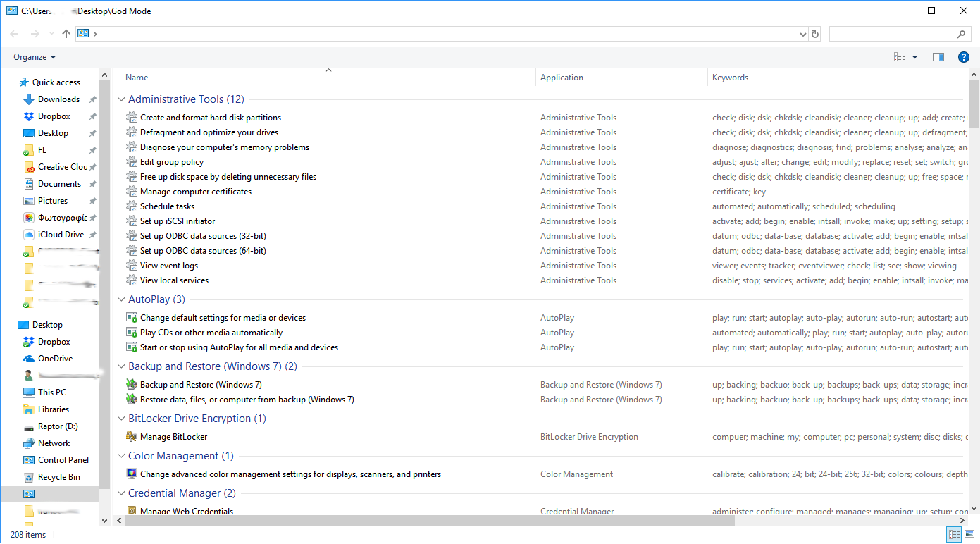The width and height of the screenshot is (980, 544).
Task: Switch to large icons view in the status bar
Action: 969,535
